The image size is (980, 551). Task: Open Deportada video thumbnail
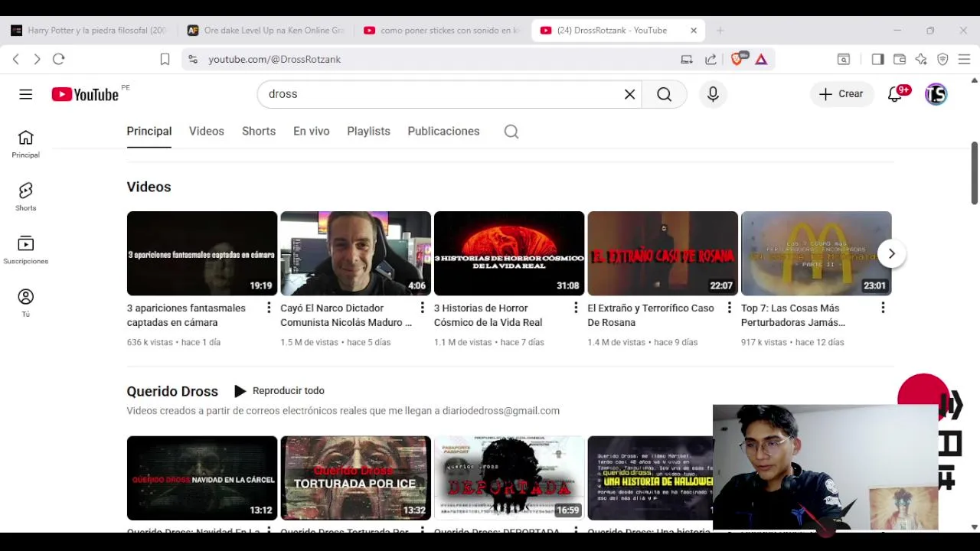pyautogui.click(x=509, y=478)
